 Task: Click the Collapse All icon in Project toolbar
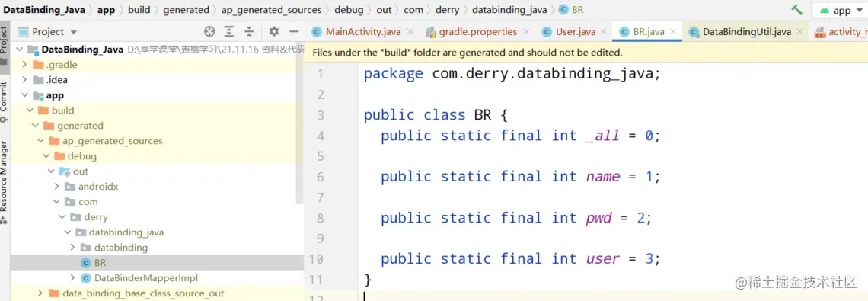pyautogui.click(x=250, y=31)
